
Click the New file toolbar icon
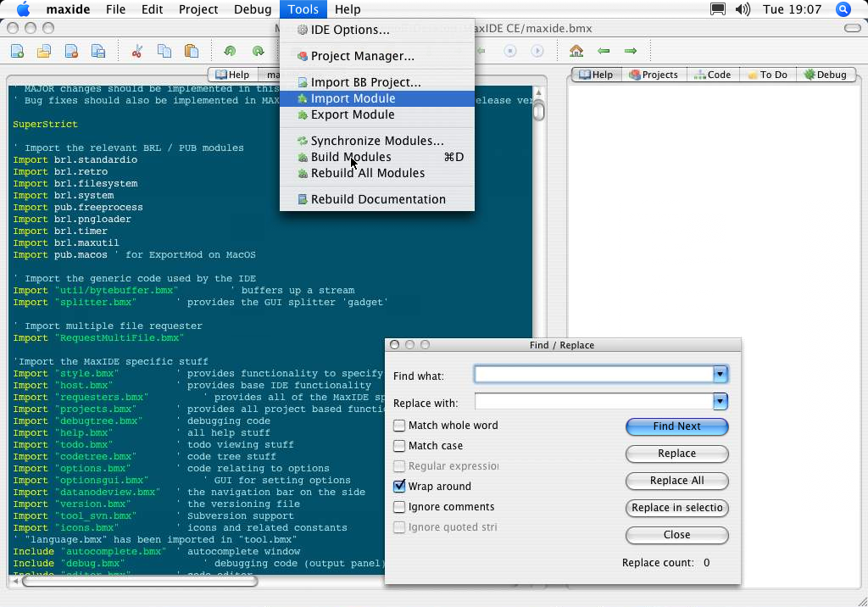point(17,51)
